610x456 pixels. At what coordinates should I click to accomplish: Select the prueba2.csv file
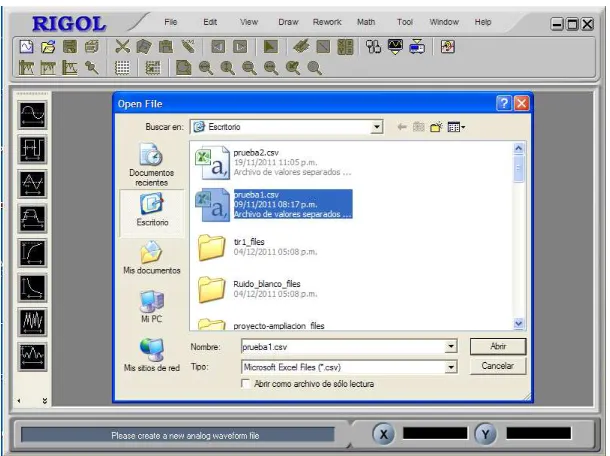(273, 162)
